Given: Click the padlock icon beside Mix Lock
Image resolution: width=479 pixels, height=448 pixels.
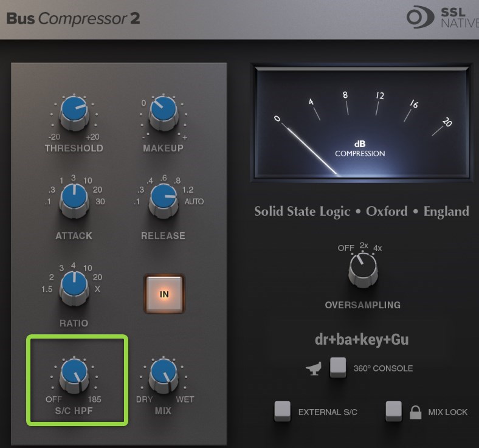Looking at the screenshot, I should click(x=416, y=412).
